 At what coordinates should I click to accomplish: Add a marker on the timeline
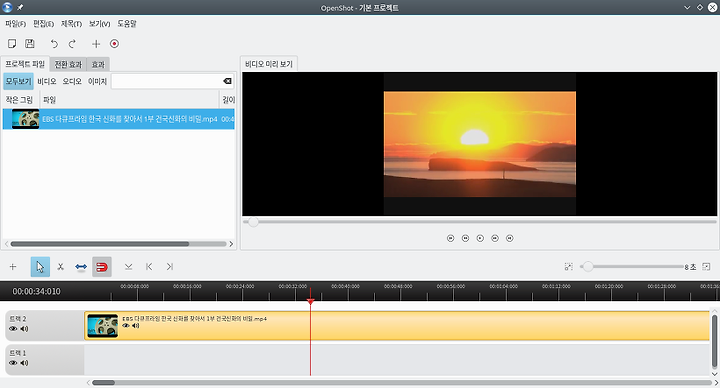point(129,267)
